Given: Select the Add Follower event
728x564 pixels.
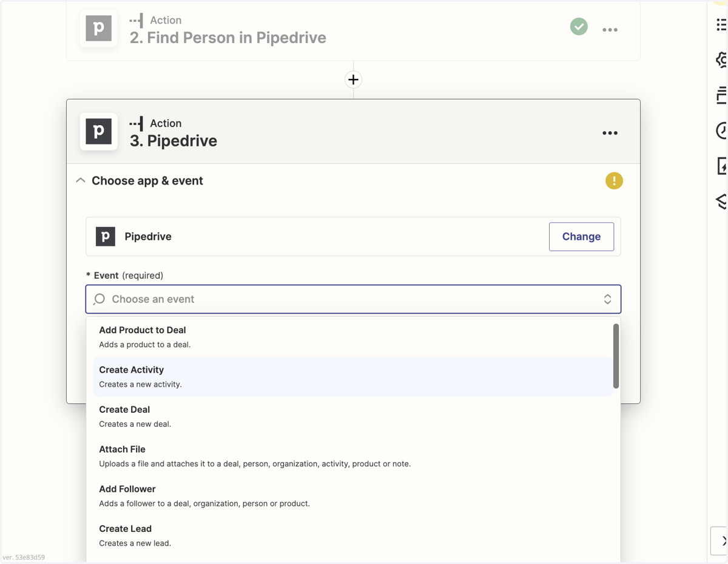Looking at the screenshot, I should tap(353, 496).
